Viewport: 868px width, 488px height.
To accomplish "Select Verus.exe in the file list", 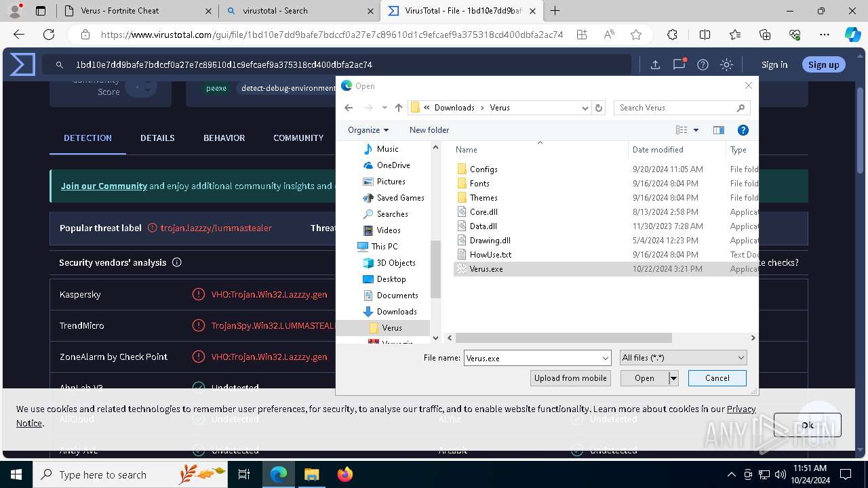I will pos(486,269).
